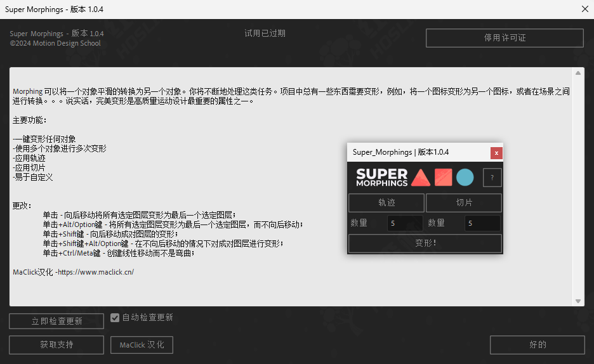The image size is (594, 364).
Task: Click the -应用切片 feature line
Action: click(29, 167)
